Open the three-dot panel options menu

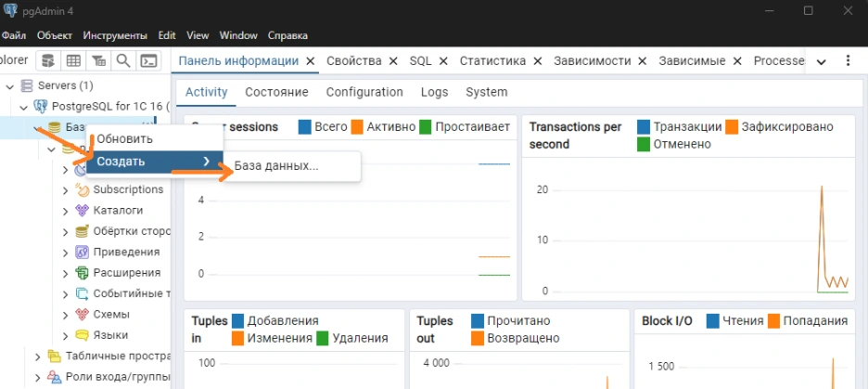(848, 60)
